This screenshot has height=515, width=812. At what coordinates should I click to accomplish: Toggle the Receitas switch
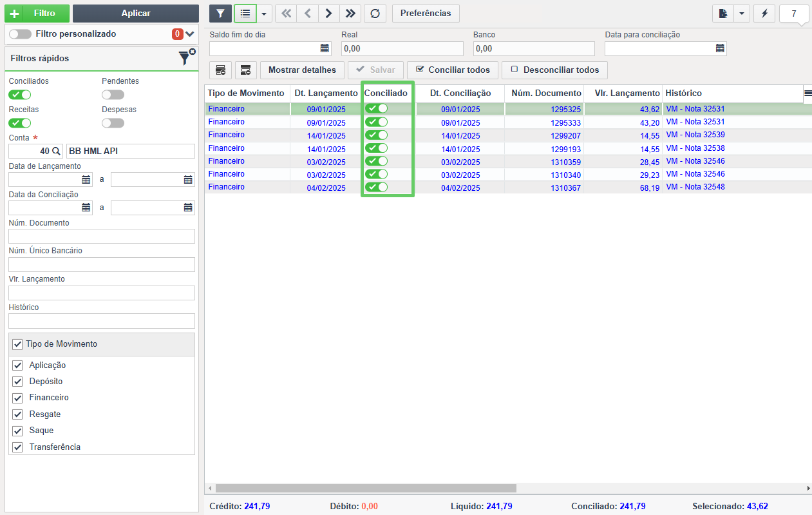point(20,123)
